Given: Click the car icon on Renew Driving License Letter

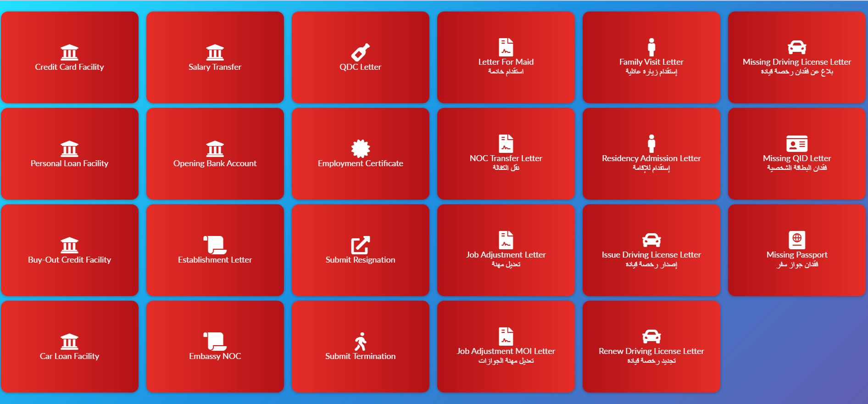Looking at the screenshot, I should pyautogui.click(x=651, y=337).
